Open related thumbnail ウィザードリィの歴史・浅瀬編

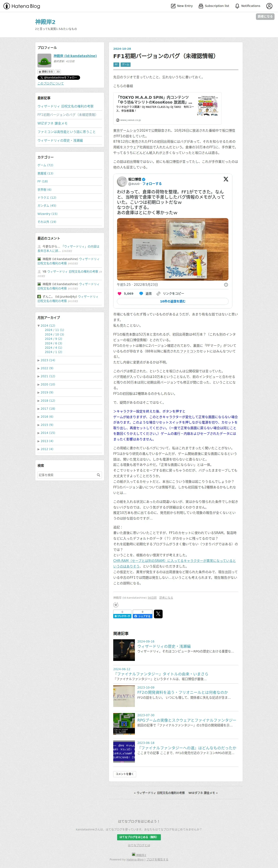click(x=124, y=650)
